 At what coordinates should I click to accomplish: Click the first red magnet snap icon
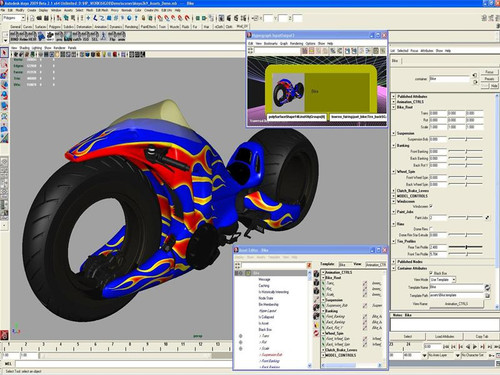(160, 18)
